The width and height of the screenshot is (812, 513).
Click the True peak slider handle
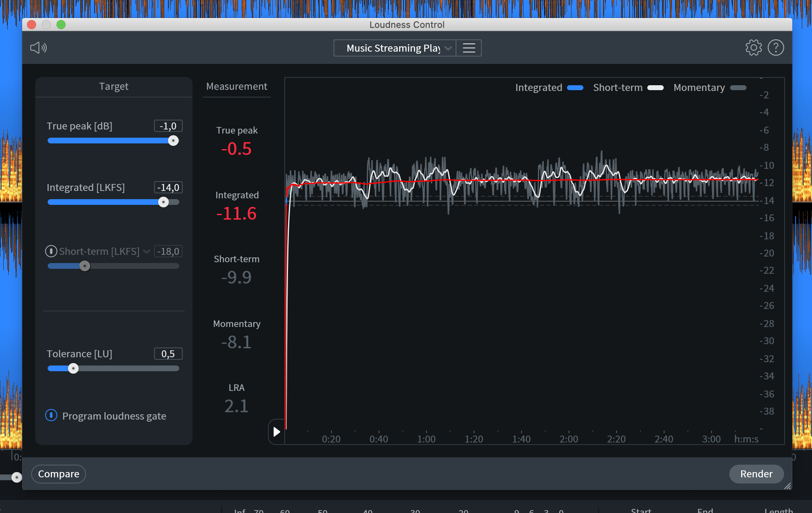click(173, 141)
